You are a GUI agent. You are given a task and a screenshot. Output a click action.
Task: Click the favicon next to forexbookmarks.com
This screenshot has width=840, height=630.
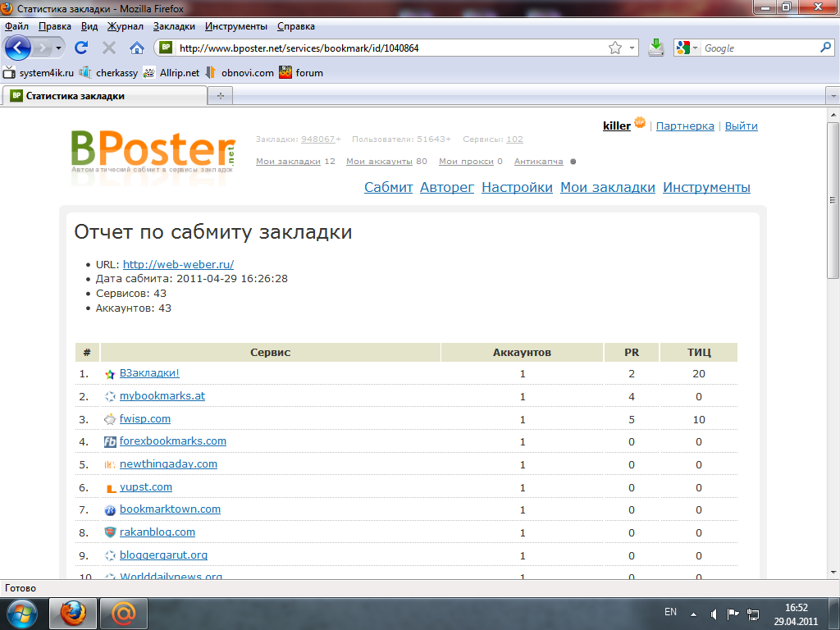pyautogui.click(x=110, y=442)
